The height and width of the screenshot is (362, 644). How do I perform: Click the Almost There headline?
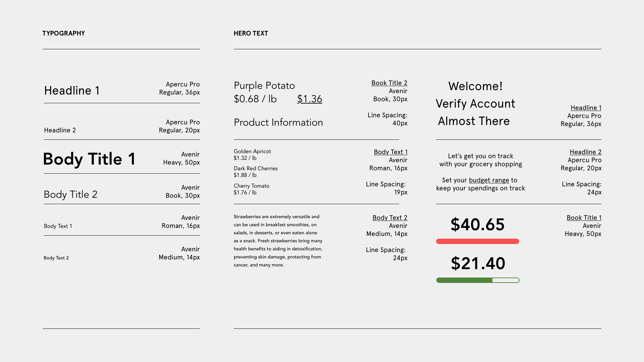click(x=474, y=121)
